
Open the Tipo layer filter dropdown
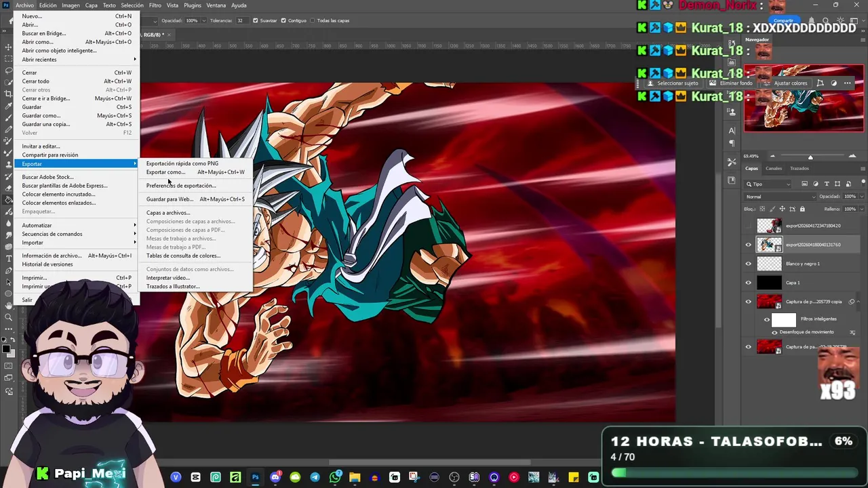pyautogui.click(x=768, y=184)
